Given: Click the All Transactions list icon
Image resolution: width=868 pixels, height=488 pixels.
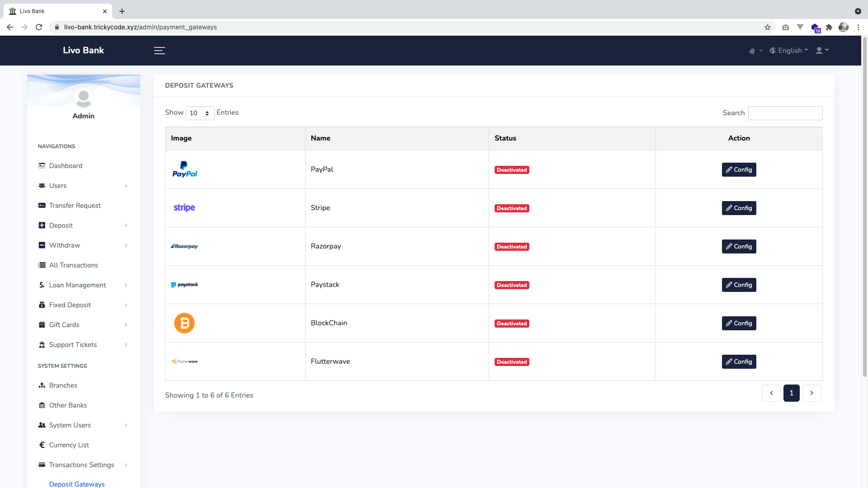Looking at the screenshot, I should [42, 265].
